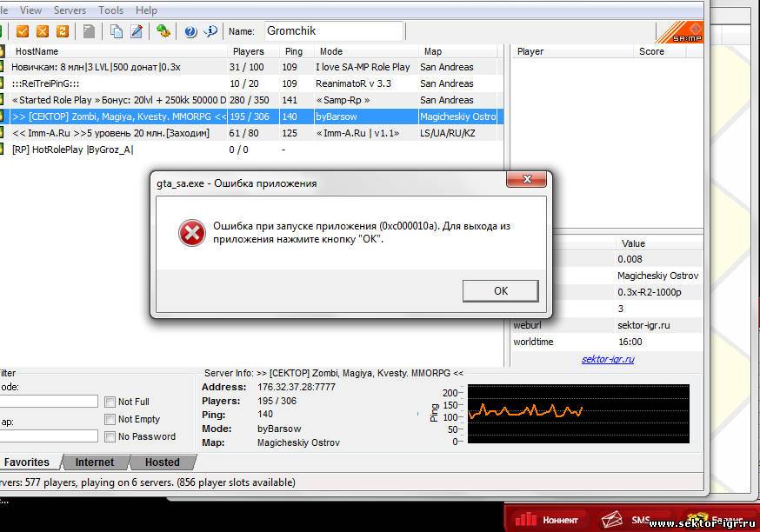The height and width of the screenshot is (532, 760).
Task: Click the Player column header
Action: pyautogui.click(x=572, y=51)
